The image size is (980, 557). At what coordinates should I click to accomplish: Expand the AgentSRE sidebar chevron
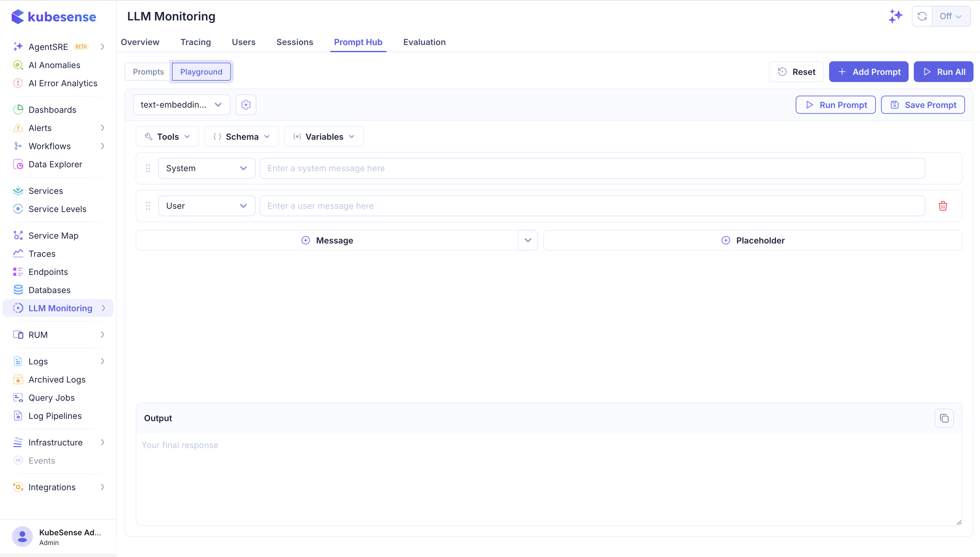(x=102, y=47)
